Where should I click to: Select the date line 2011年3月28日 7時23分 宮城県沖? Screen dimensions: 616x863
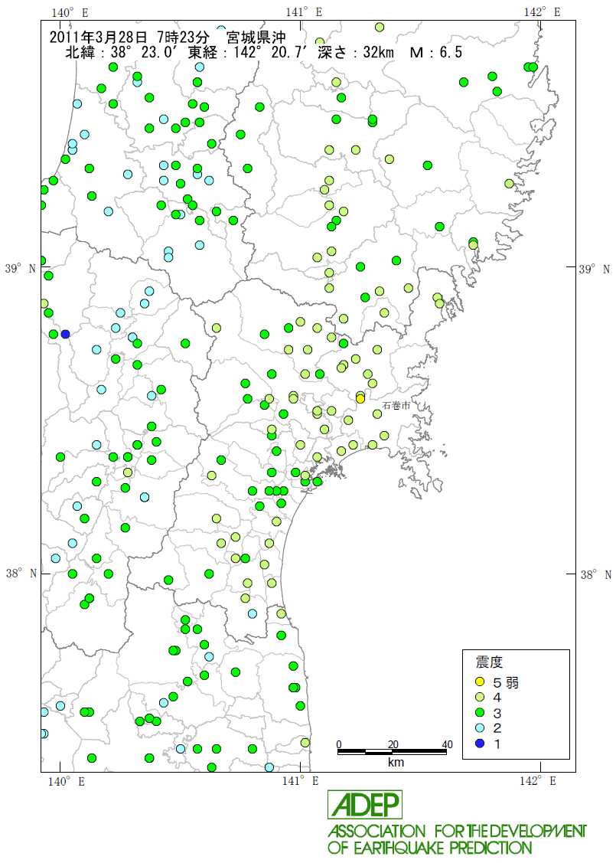[x=168, y=38]
